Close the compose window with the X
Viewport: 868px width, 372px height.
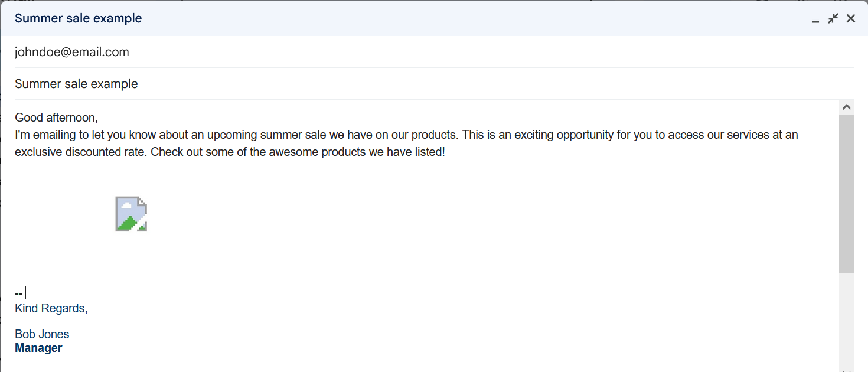[851, 18]
